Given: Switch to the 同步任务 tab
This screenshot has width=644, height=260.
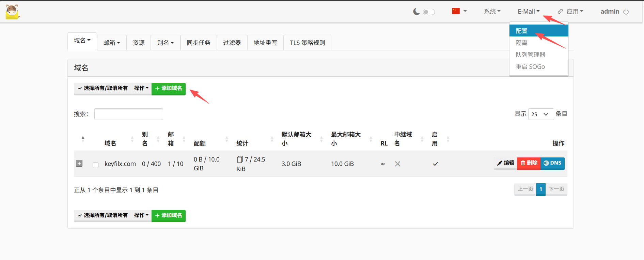Looking at the screenshot, I should 199,43.
